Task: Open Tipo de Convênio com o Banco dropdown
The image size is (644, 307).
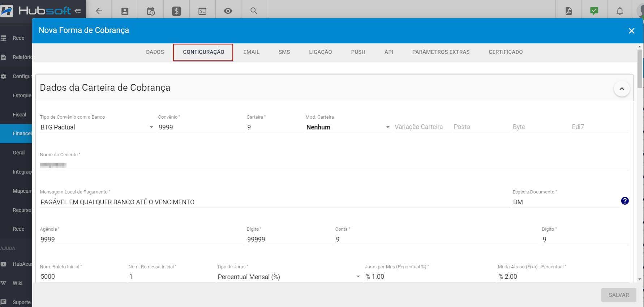Action: pos(97,127)
